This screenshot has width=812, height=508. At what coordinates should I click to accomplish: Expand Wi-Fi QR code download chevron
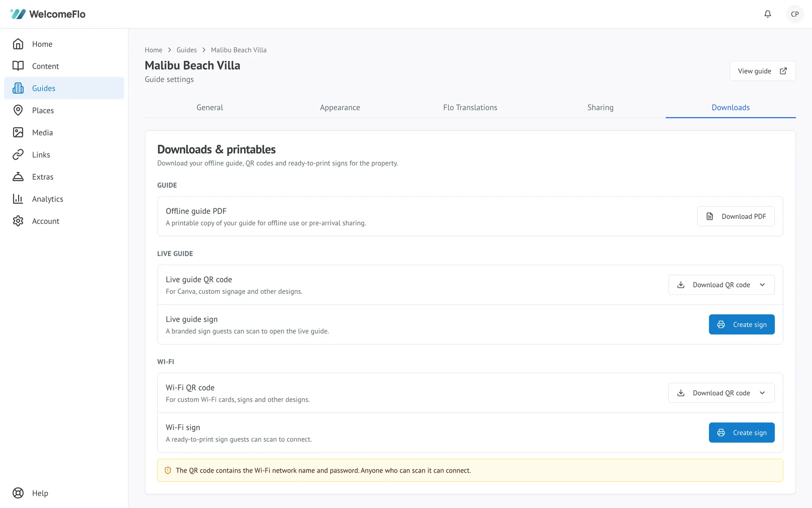[x=762, y=393]
